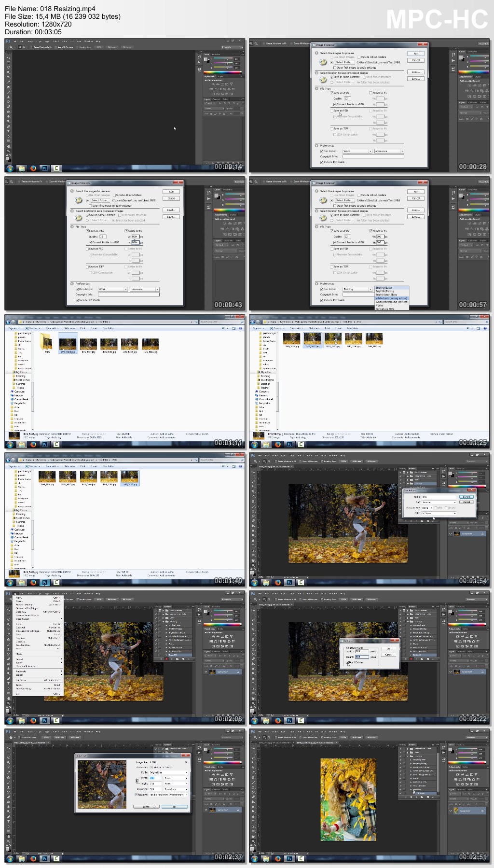Click the red Record button in the 00:02:08 Actions panel
Viewport: 494px width, 868px height.
click(167, 658)
